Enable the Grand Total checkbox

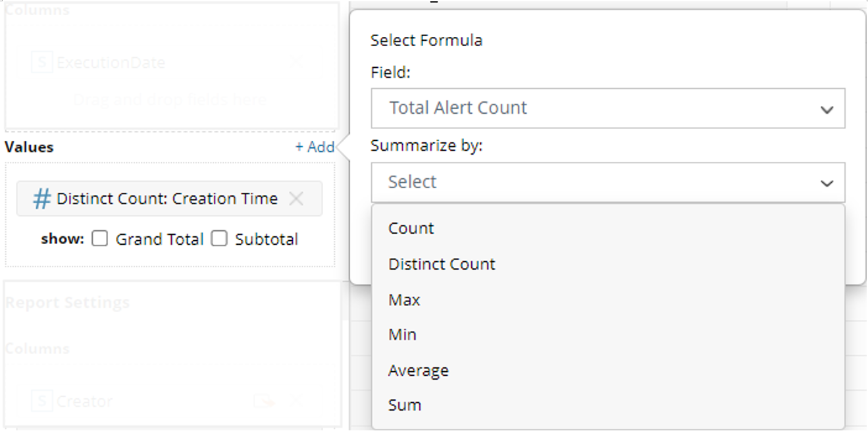[x=99, y=239]
